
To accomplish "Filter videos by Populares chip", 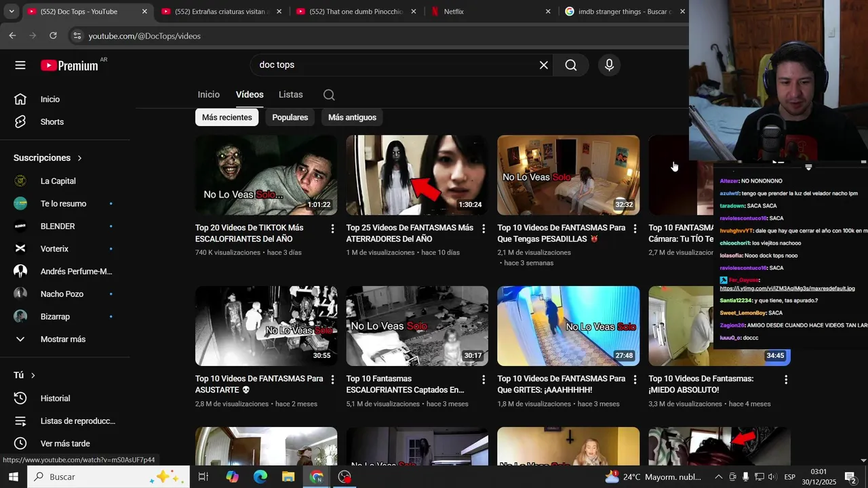I will pos(290,117).
